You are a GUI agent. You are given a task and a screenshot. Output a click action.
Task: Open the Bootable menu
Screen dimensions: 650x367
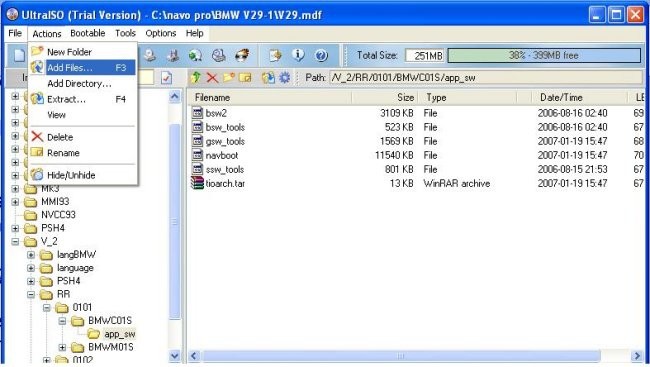(87, 33)
